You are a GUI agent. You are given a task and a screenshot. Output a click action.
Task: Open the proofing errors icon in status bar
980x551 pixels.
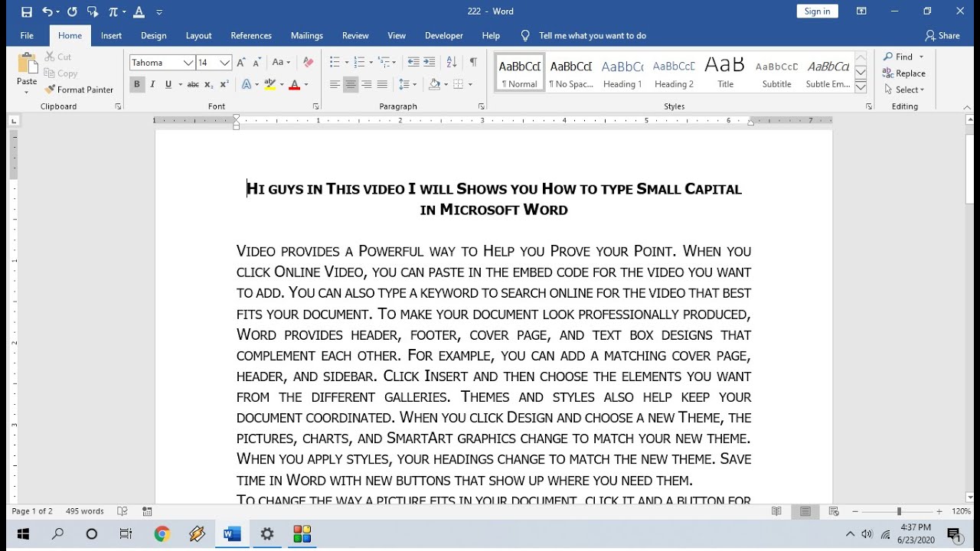[122, 511]
